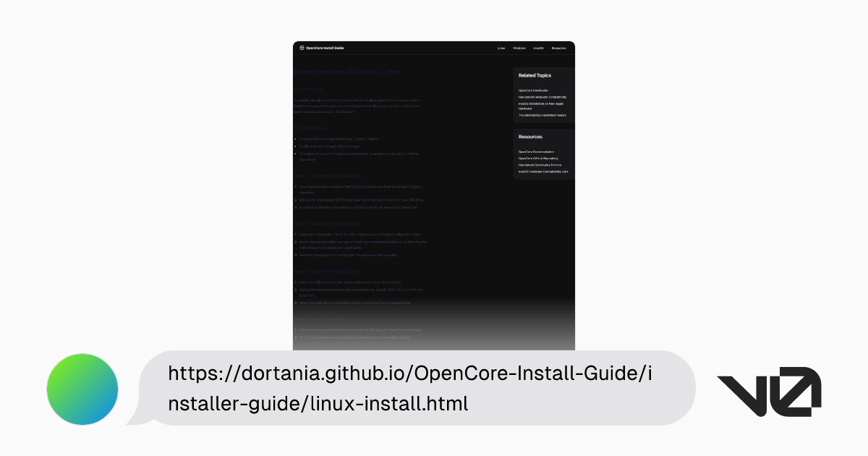Select the macOS nav menu item
Screen dimensions: 868x456
click(538, 48)
